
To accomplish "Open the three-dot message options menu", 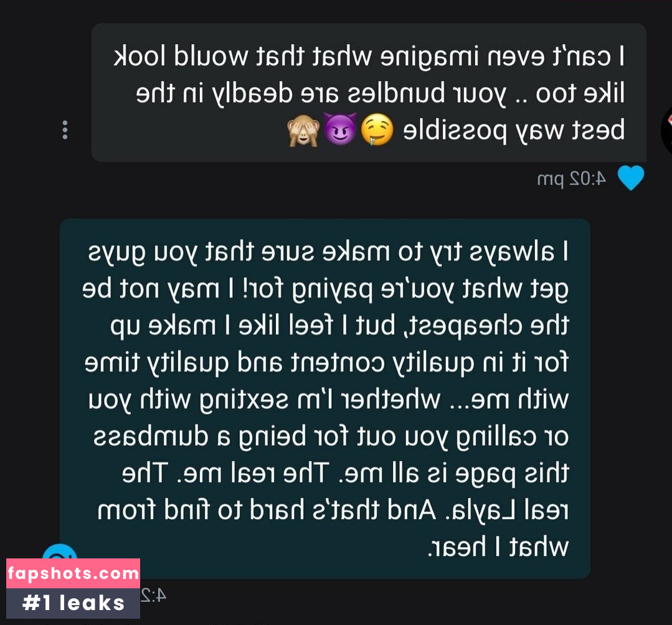I will [x=65, y=130].
